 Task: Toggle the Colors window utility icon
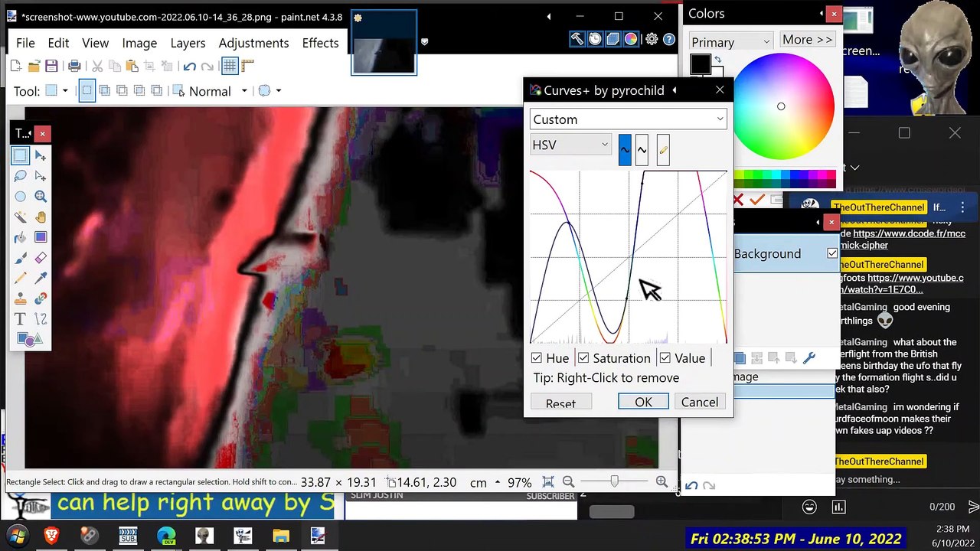(x=631, y=39)
